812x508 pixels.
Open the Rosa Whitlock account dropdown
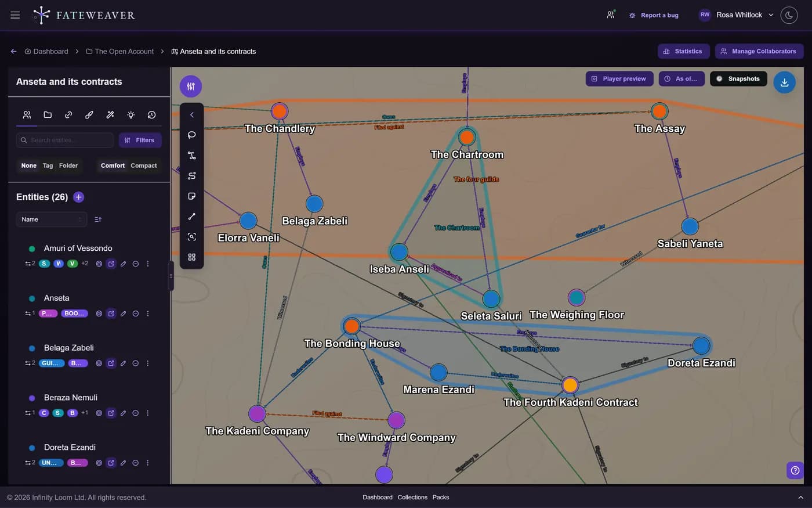[737, 15]
